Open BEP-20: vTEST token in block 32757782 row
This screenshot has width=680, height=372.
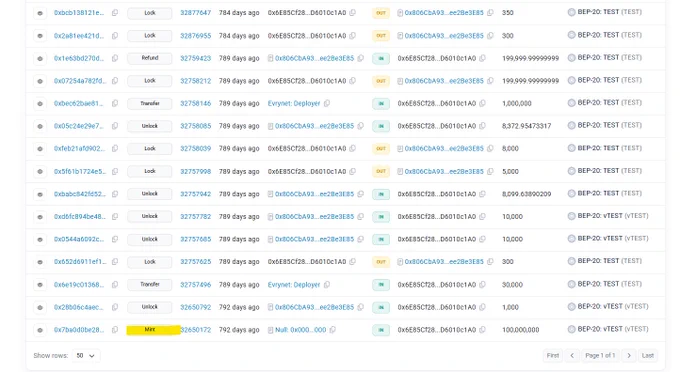[x=613, y=216]
